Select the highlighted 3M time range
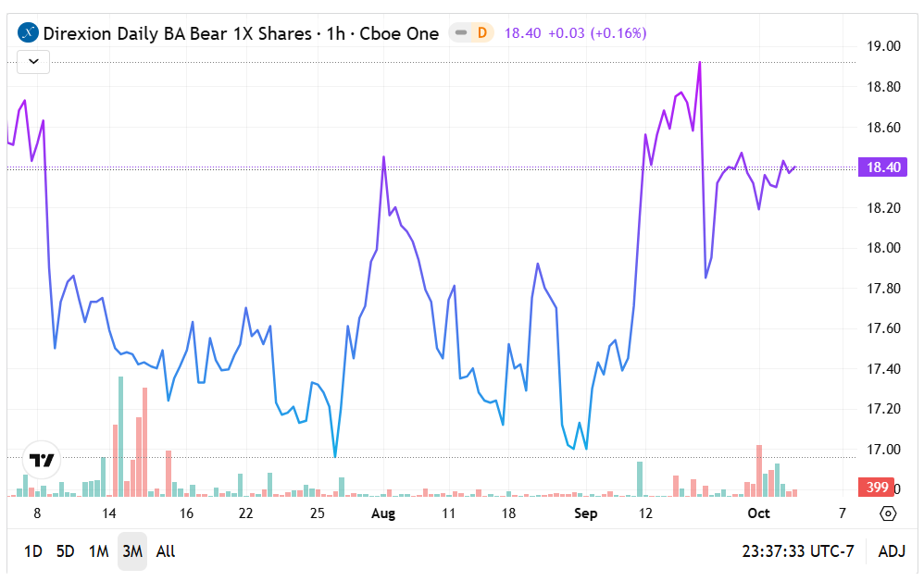 click(131, 551)
